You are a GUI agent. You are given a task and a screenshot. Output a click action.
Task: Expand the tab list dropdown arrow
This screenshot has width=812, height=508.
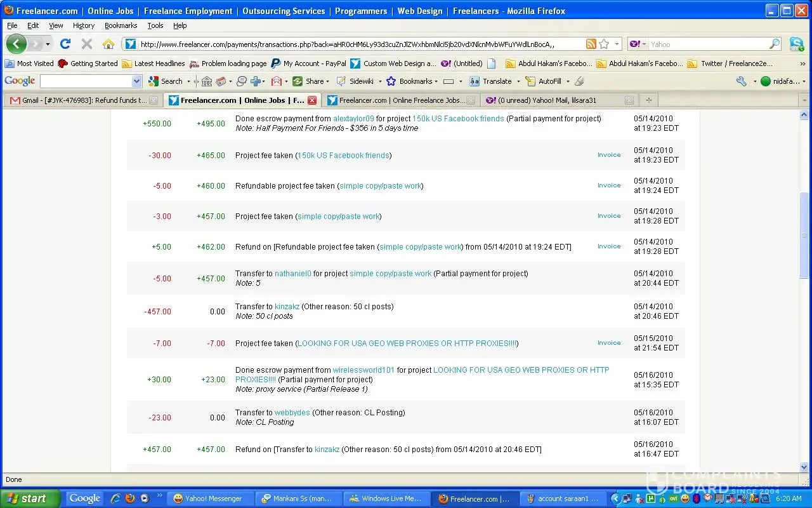[804, 100]
